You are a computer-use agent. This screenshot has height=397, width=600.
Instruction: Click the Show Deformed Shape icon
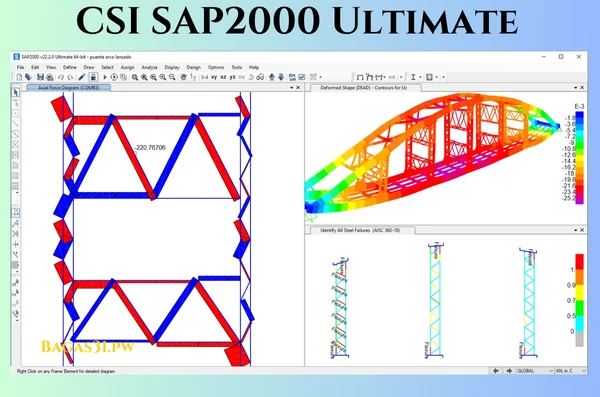[x=369, y=77]
